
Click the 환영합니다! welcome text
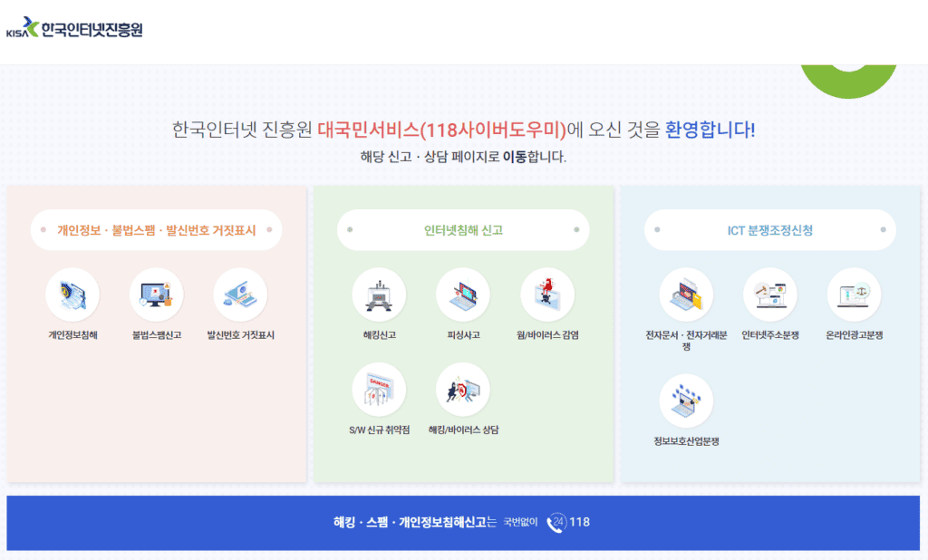[710, 130]
